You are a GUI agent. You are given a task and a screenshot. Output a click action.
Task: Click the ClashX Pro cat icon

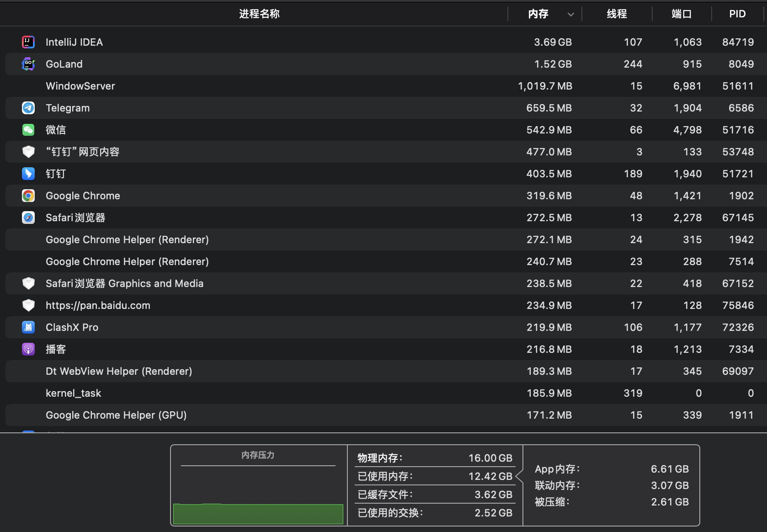[28, 327]
